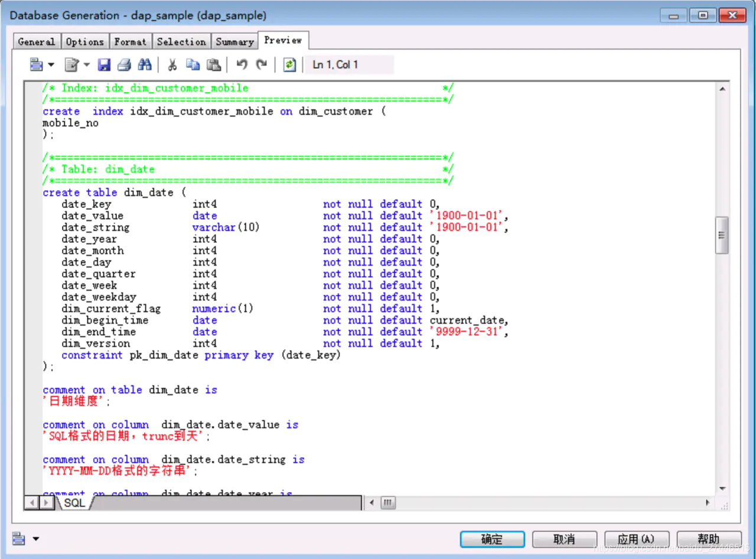Image resolution: width=756 pixels, height=559 pixels.
Task: Select the Preview tab
Action: [283, 40]
